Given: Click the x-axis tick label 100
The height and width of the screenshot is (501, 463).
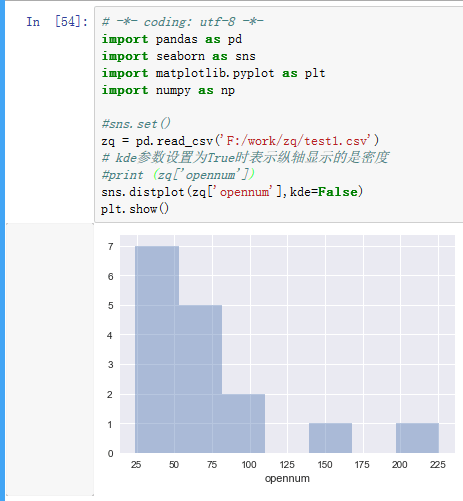Looking at the screenshot, I should (x=249, y=465).
